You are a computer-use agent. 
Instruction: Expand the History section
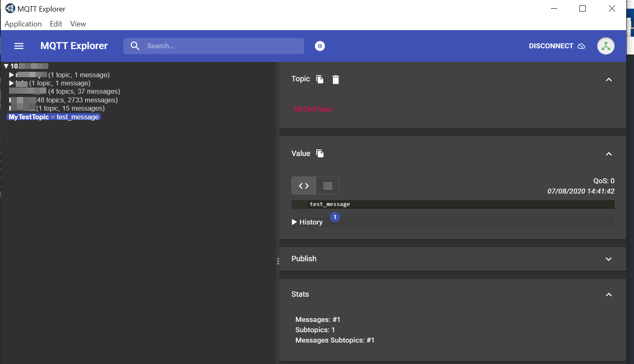pyautogui.click(x=307, y=222)
